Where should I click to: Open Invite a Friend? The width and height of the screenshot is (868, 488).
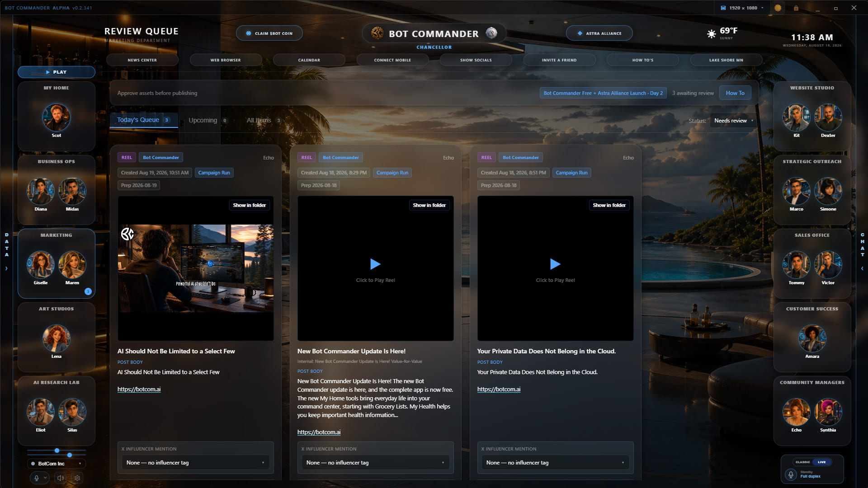point(559,60)
